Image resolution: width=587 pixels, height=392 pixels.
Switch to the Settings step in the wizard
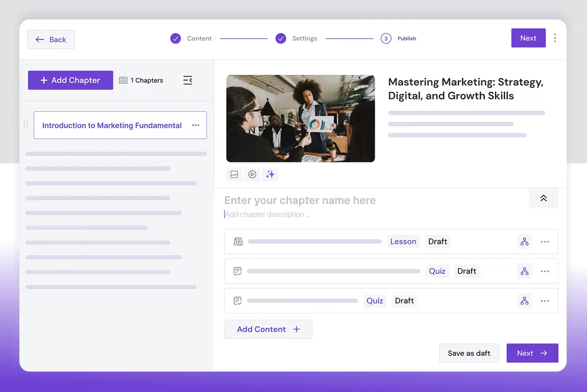(x=305, y=38)
